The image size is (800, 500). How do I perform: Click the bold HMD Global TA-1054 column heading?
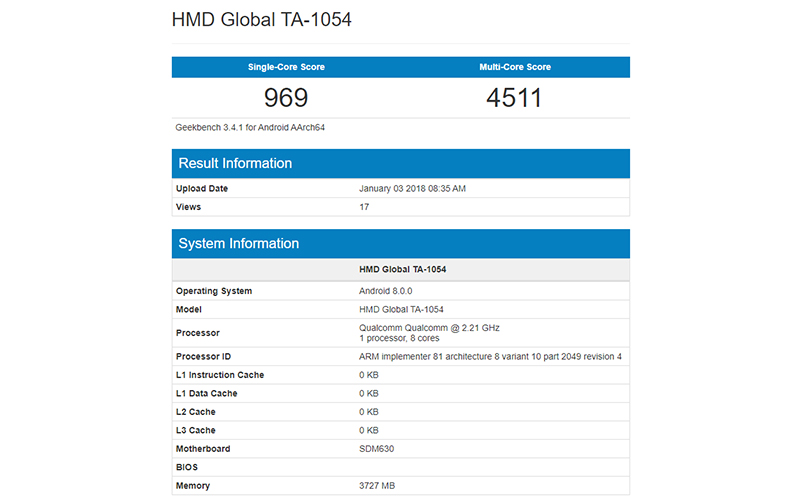point(403,269)
